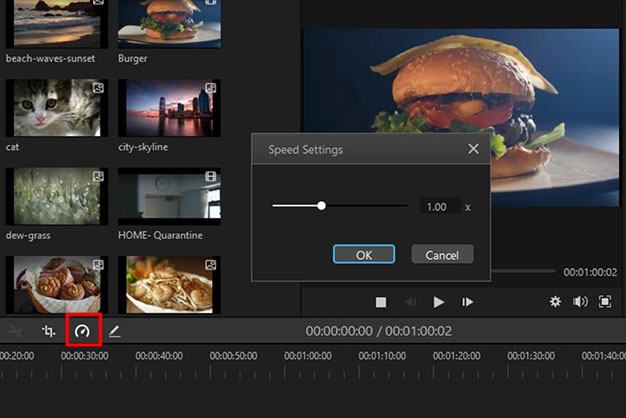The image size is (626, 418).
Task: Step back to previous frame
Action: tap(411, 302)
